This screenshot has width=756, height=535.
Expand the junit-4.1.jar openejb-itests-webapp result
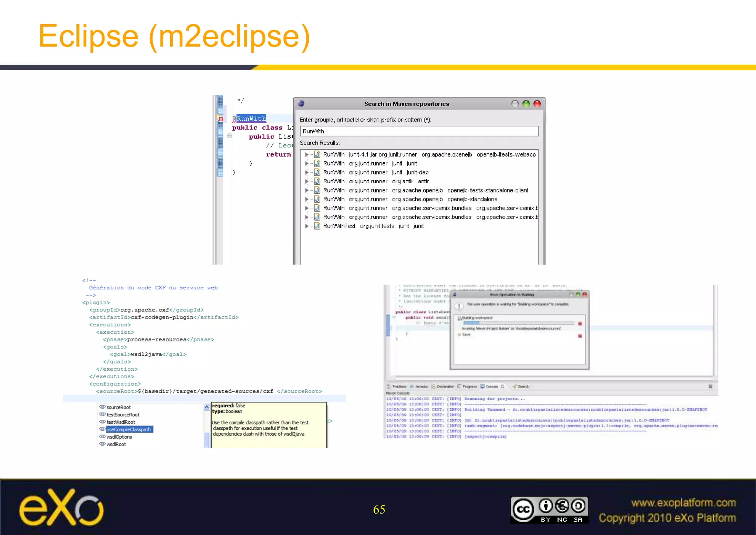tap(306, 154)
